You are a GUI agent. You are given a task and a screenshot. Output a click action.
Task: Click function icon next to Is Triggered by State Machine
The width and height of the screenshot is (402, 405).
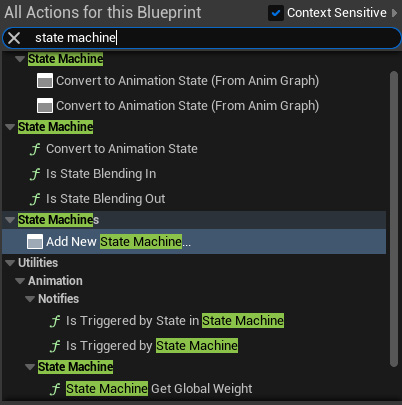(55, 346)
